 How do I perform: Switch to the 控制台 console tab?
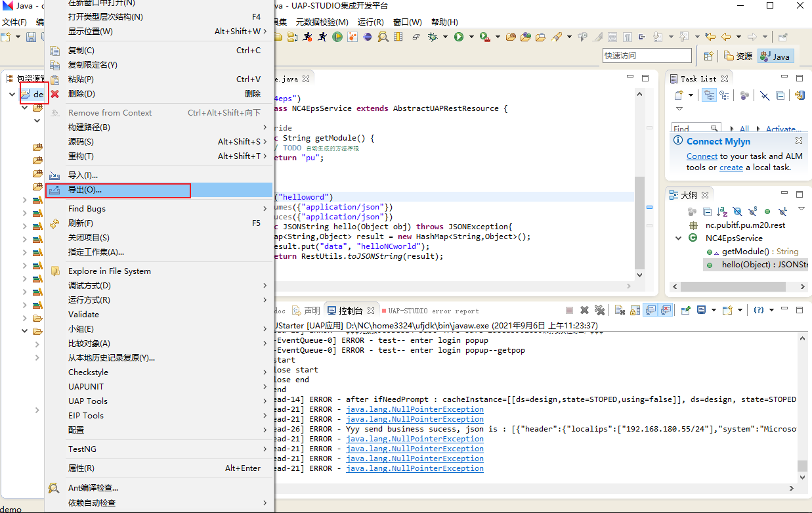[350, 311]
